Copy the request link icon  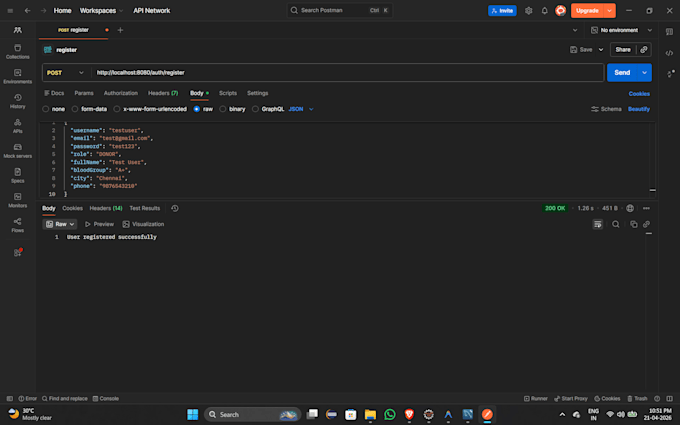[x=644, y=49]
